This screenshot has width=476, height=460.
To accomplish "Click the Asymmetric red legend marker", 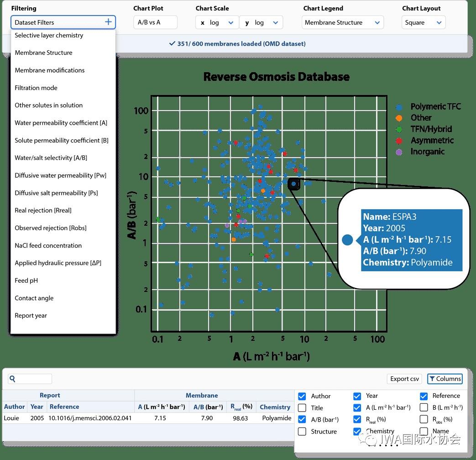I will click(x=400, y=141).
